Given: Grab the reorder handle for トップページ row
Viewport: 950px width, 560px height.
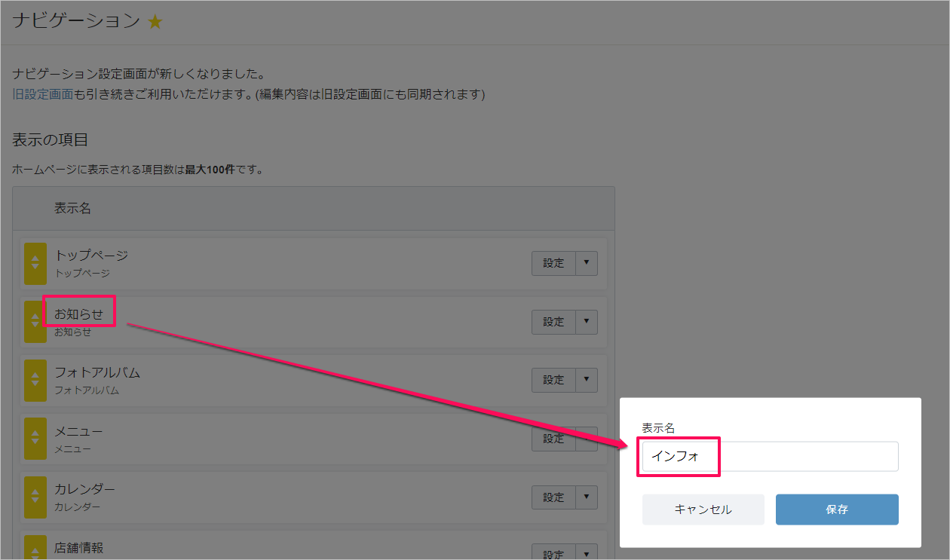Looking at the screenshot, I should [35, 263].
